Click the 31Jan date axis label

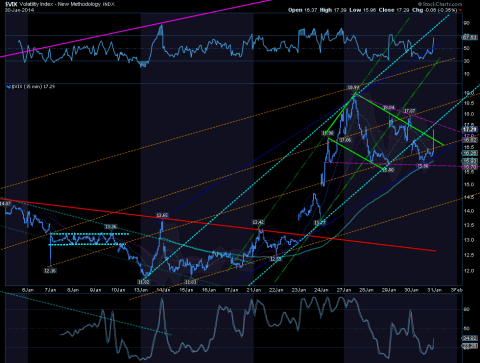pyautogui.click(x=434, y=290)
